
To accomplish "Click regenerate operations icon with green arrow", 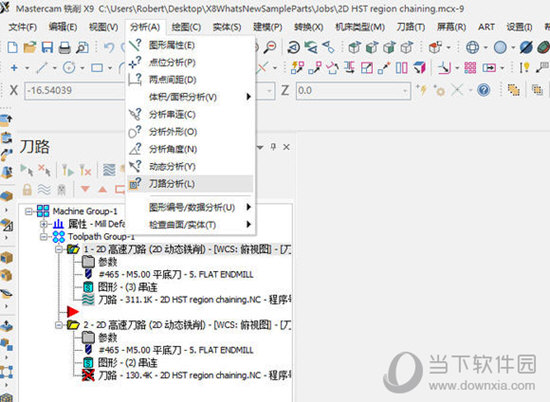I will click(68, 170).
